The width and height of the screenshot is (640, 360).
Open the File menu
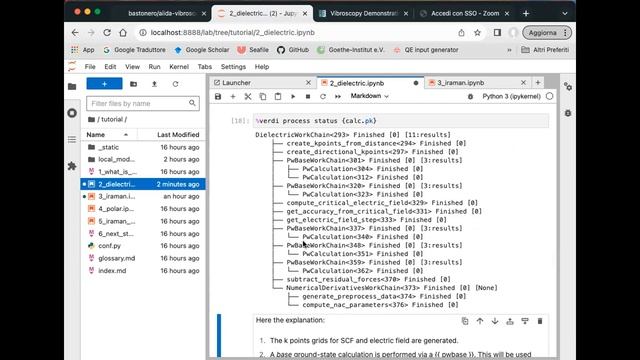coord(90,67)
